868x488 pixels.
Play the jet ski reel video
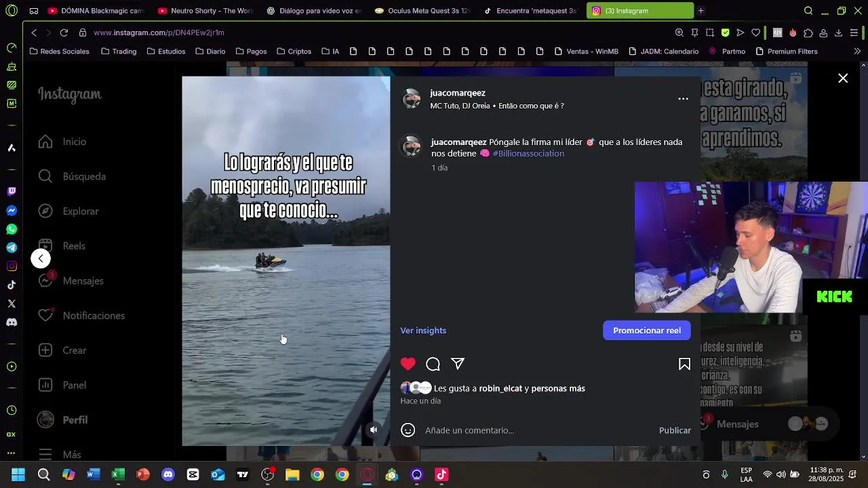[286, 261]
